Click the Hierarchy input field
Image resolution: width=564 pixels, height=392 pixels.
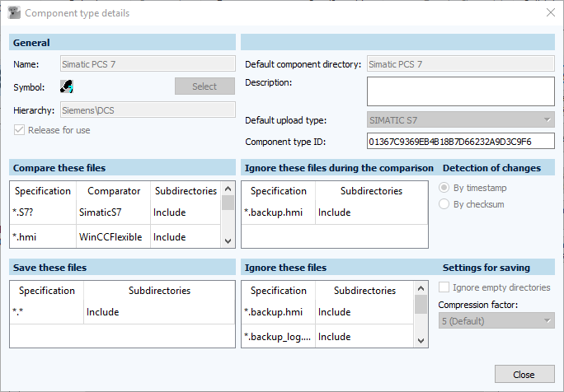click(x=148, y=110)
